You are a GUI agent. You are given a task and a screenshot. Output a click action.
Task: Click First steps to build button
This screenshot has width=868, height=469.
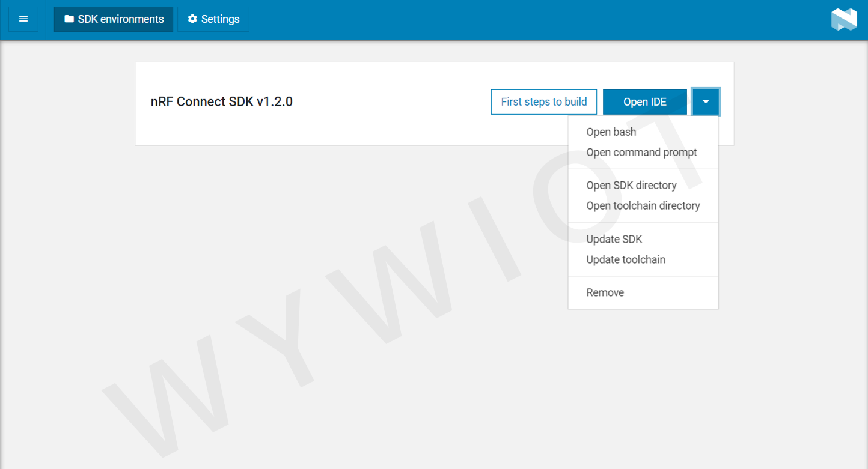click(544, 102)
